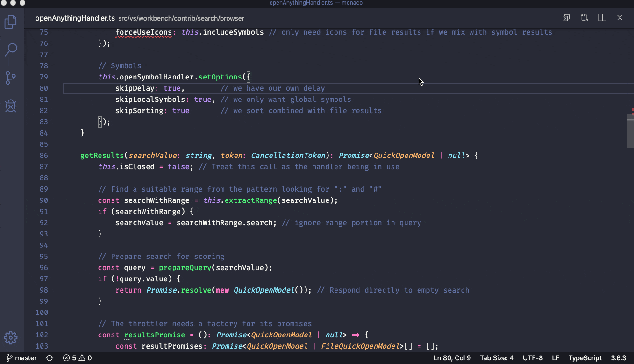Split the editor to the right

pos(602,18)
